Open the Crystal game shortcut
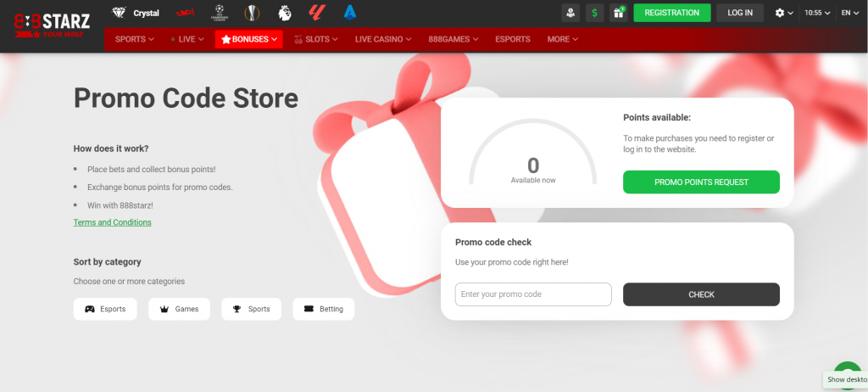This screenshot has height=392, width=868. [136, 13]
